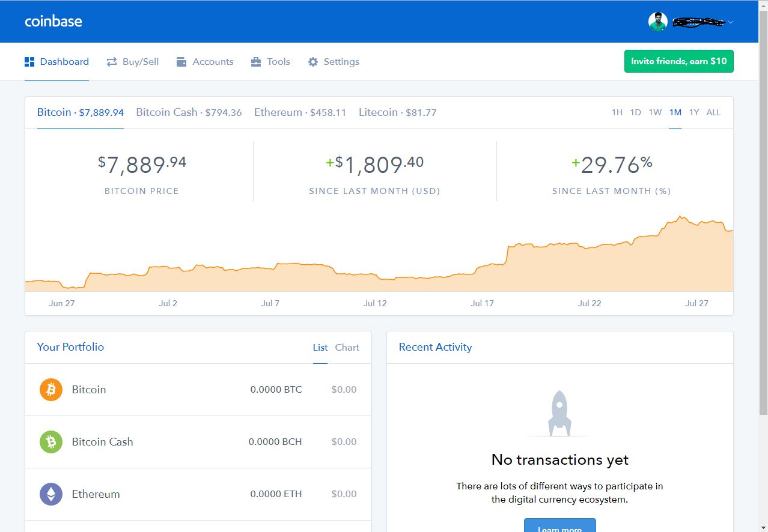Screen dimensions: 768x532
Task: Click Invite friends, earn $10 button
Action: pos(679,61)
